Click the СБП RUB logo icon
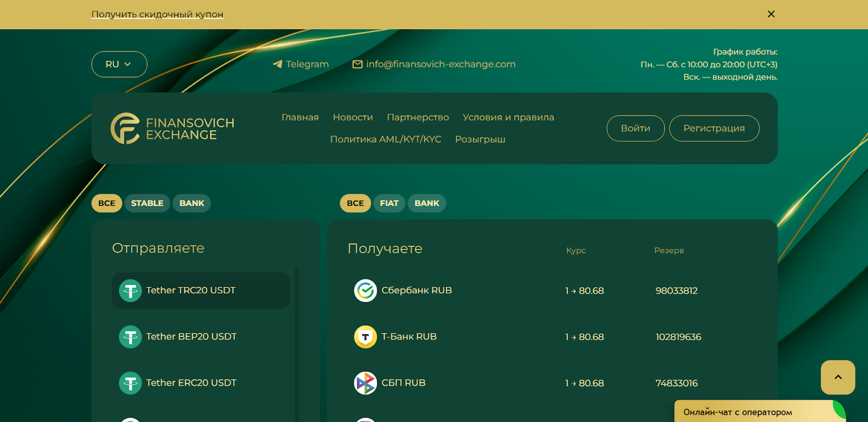 pos(366,383)
